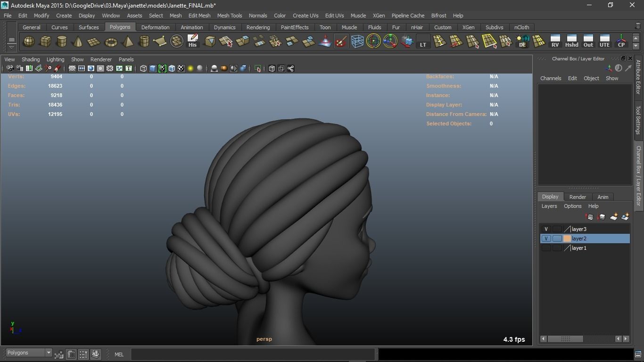Create a new empty layer icon
This screenshot has width=644, height=362.
point(613,217)
